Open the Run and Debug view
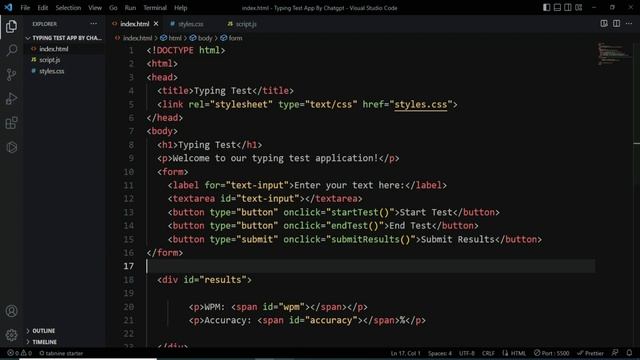640x360 pixels. click(x=11, y=99)
